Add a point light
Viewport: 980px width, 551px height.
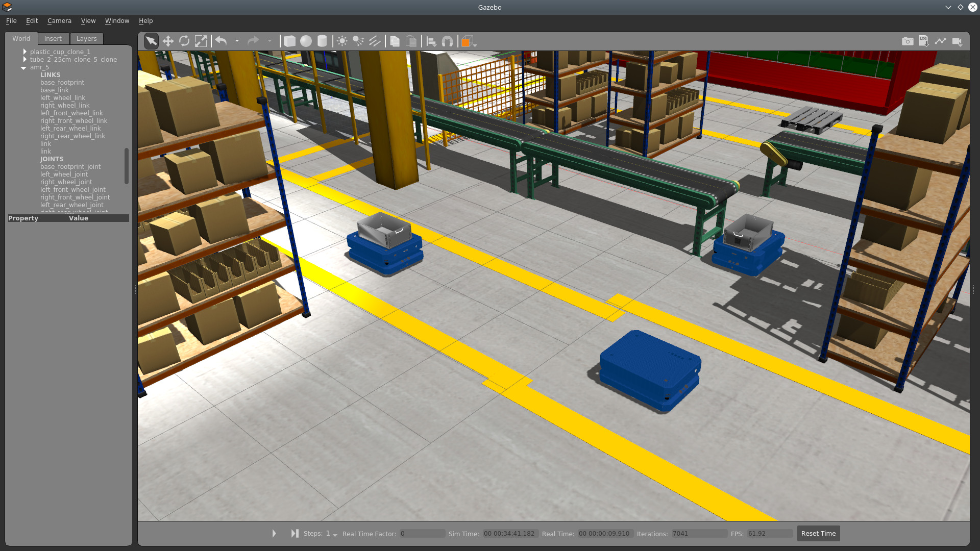pyautogui.click(x=342, y=41)
